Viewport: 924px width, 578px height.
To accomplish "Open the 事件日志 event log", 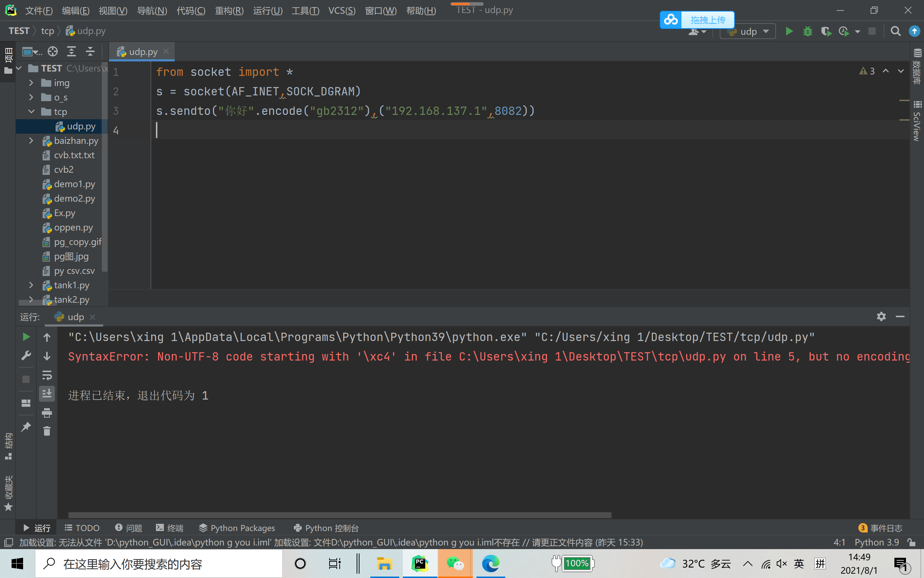I will coord(880,528).
